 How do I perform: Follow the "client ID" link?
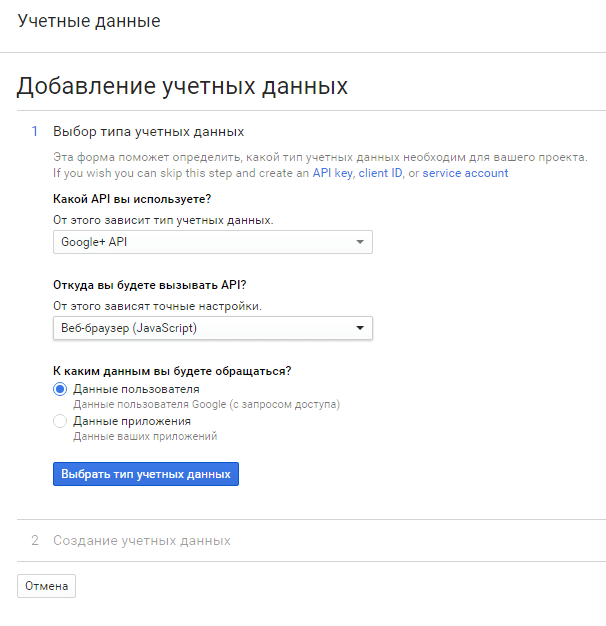point(380,173)
